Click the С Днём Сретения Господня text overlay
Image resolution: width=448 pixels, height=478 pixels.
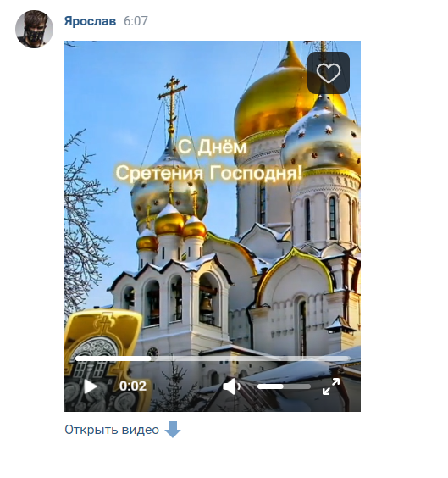[209, 159]
